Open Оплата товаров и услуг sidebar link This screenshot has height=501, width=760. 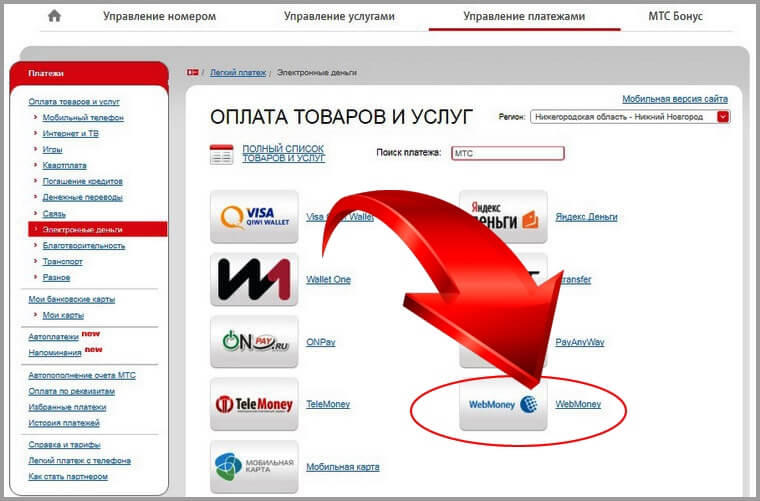tap(74, 101)
